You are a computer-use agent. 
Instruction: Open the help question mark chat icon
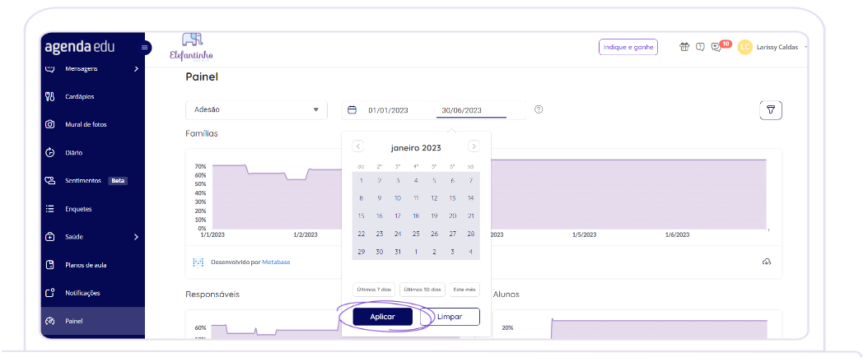point(700,47)
